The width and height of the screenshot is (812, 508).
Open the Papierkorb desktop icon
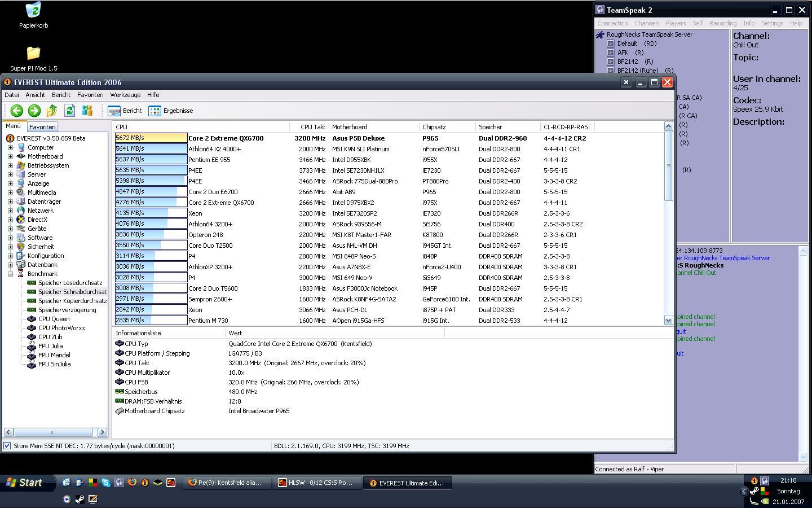coord(33,15)
